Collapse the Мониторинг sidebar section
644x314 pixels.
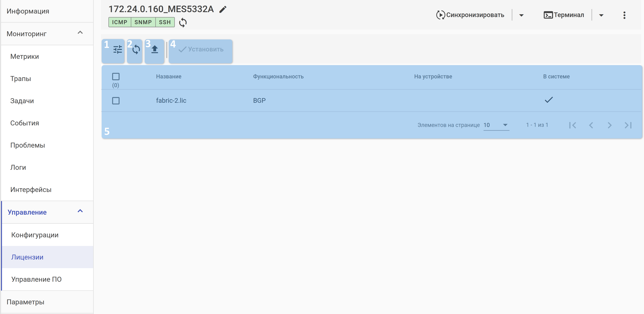pyautogui.click(x=80, y=33)
